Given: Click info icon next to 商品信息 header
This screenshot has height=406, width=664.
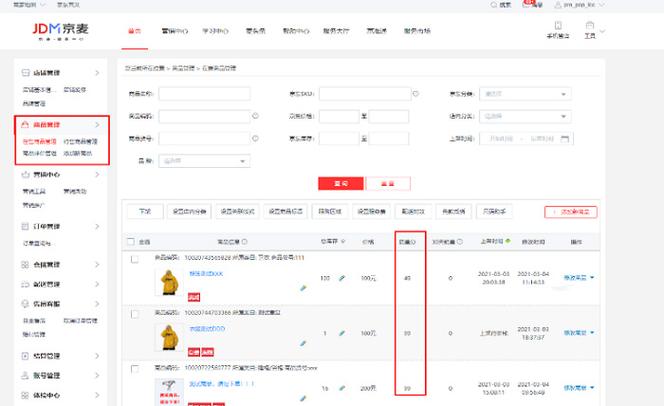Looking at the screenshot, I should click(x=244, y=242).
